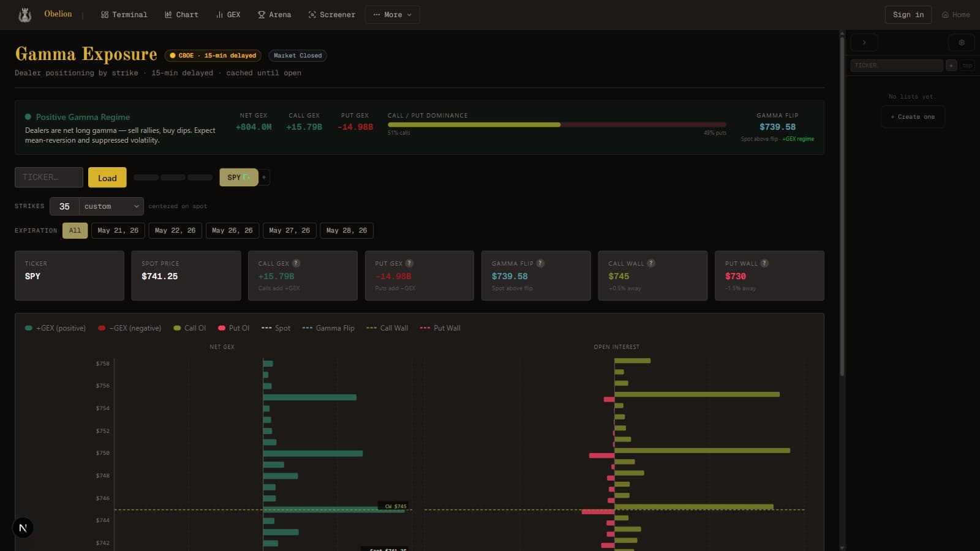Click the Put GEX help question icon
Screen dimensions: 980x551
click(410, 263)
